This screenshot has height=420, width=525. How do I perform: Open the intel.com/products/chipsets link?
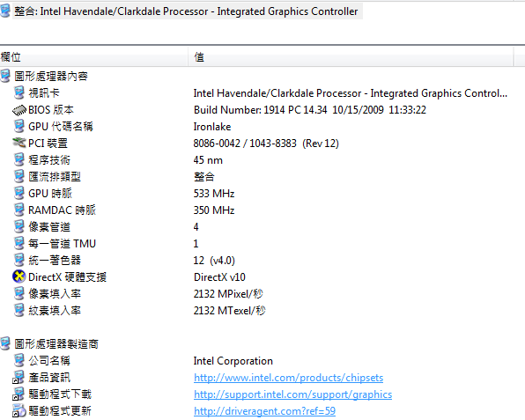click(x=288, y=378)
